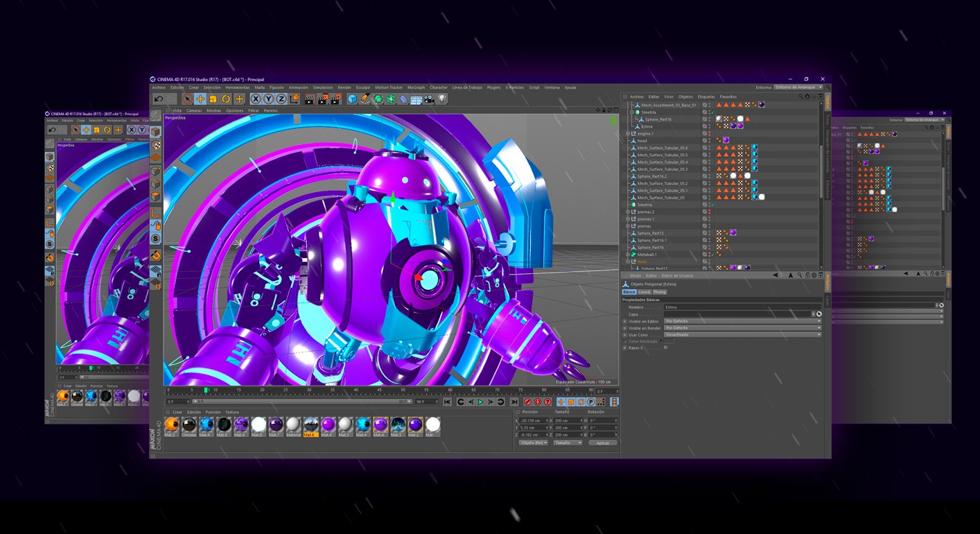Activate the Scale tool in the top toolbar
The width and height of the screenshot is (980, 534).
(213, 99)
